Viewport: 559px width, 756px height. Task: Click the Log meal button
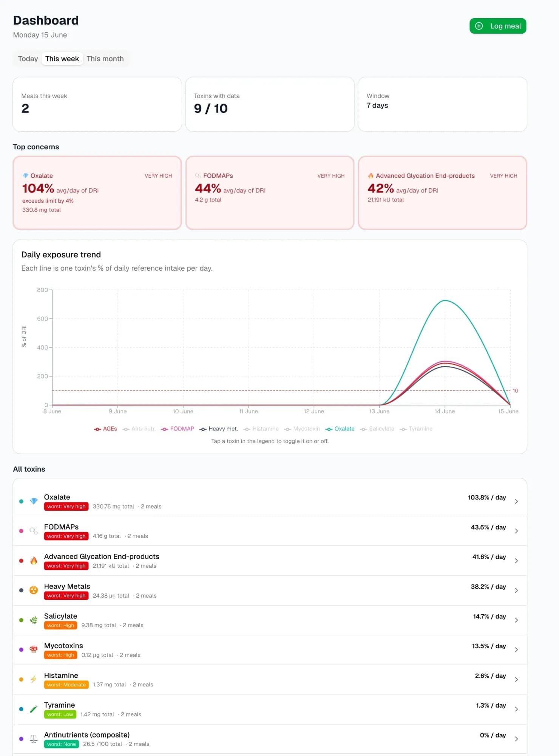point(498,26)
